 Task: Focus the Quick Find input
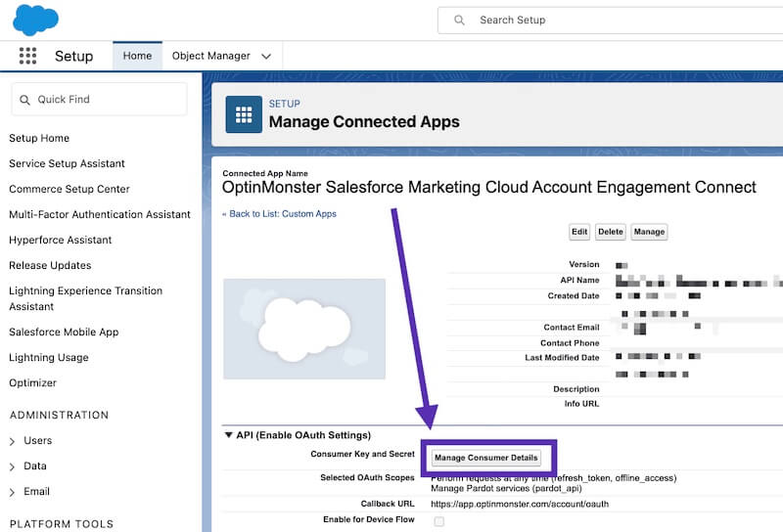coord(100,100)
